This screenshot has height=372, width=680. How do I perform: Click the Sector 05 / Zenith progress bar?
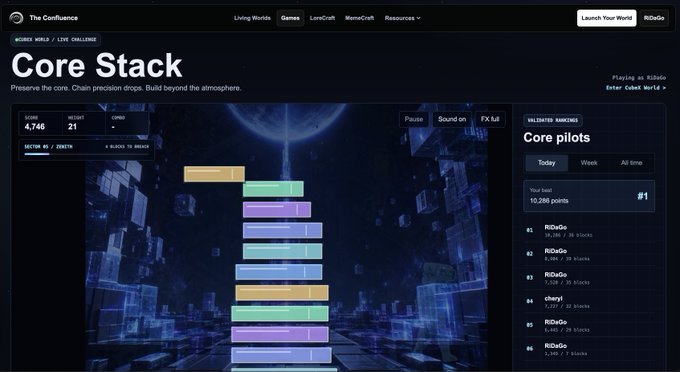[x=87, y=154]
